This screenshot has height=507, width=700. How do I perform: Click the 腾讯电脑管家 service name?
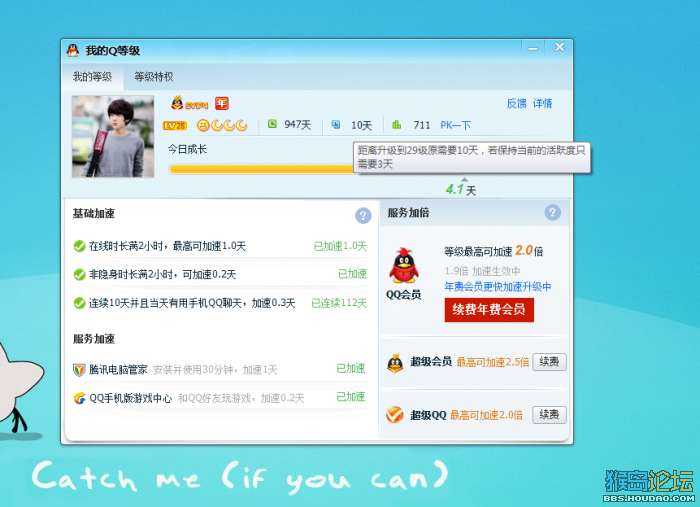[x=118, y=370]
